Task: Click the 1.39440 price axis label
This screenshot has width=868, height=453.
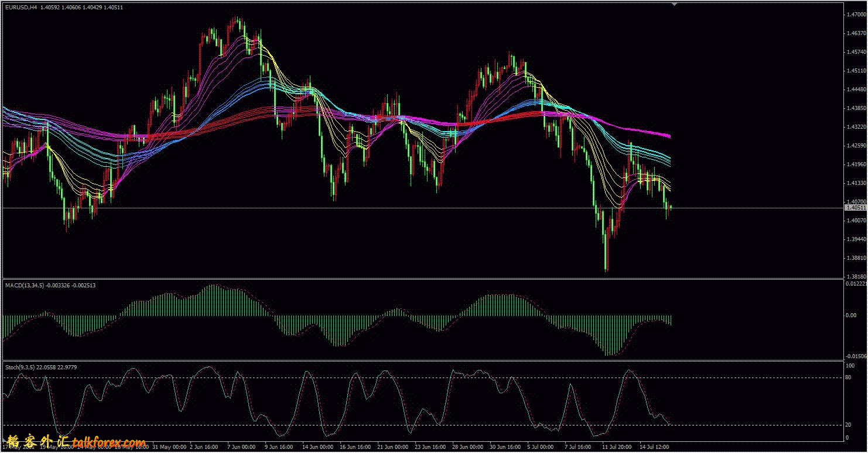Action: pyautogui.click(x=856, y=239)
